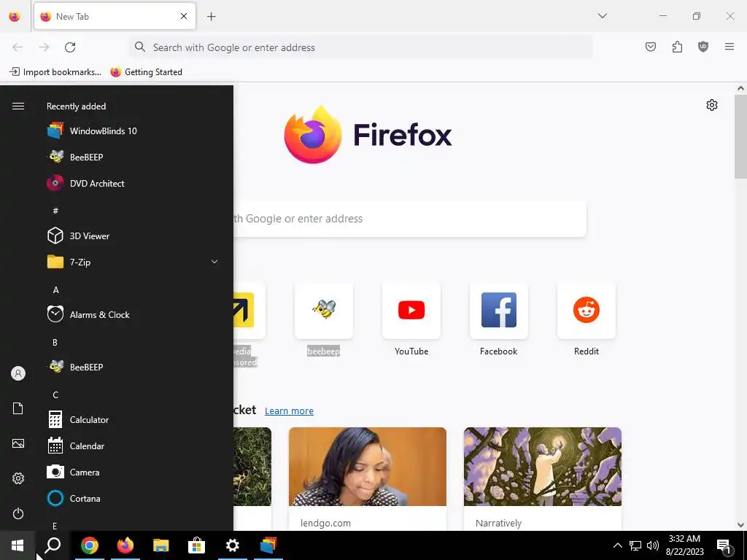Image resolution: width=747 pixels, height=560 pixels.
Task: Open network status tray icon
Action: 635,545
